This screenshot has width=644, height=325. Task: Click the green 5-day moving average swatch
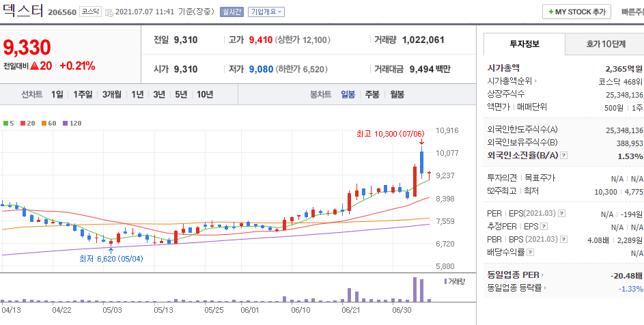coord(5,123)
